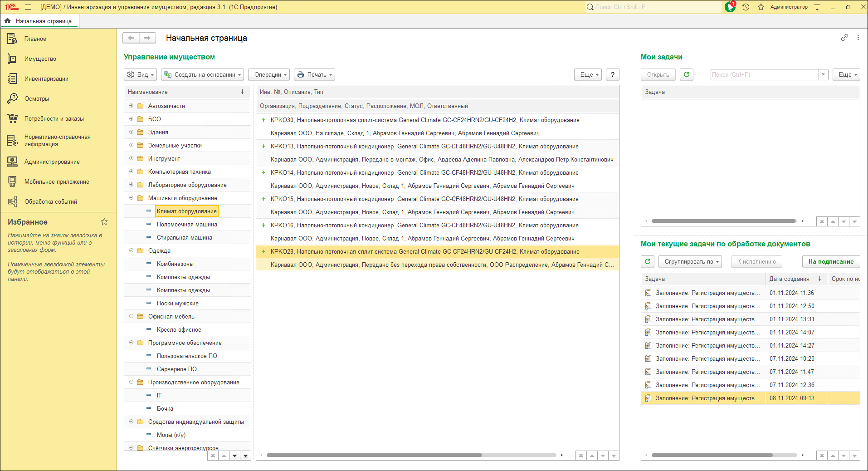Go forward with the right arrow button
868x471 pixels.
click(147, 38)
